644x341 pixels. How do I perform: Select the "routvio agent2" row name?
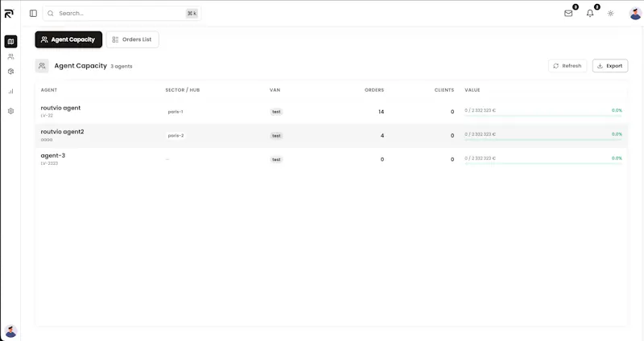[62, 132]
